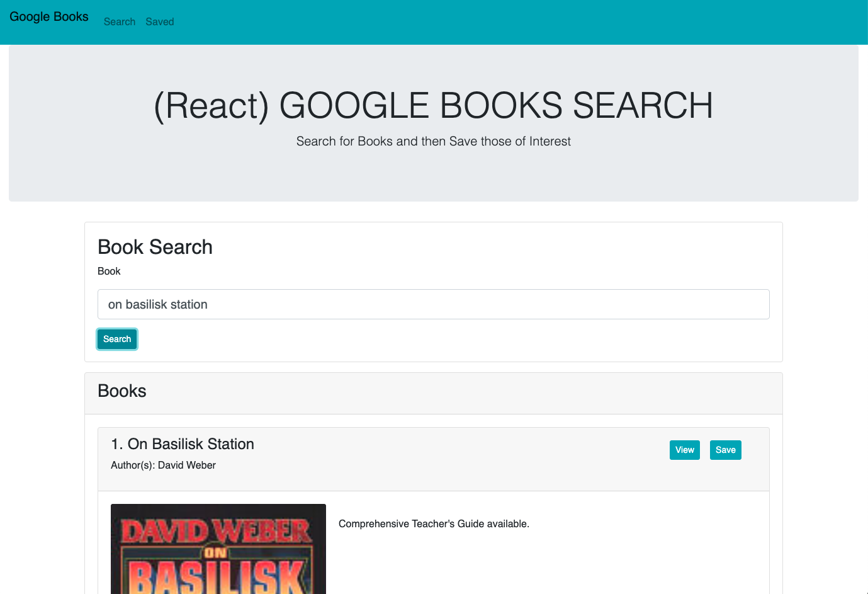Open the Search page from navbar
Screen dimensions: 868x594
coord(120,22)
